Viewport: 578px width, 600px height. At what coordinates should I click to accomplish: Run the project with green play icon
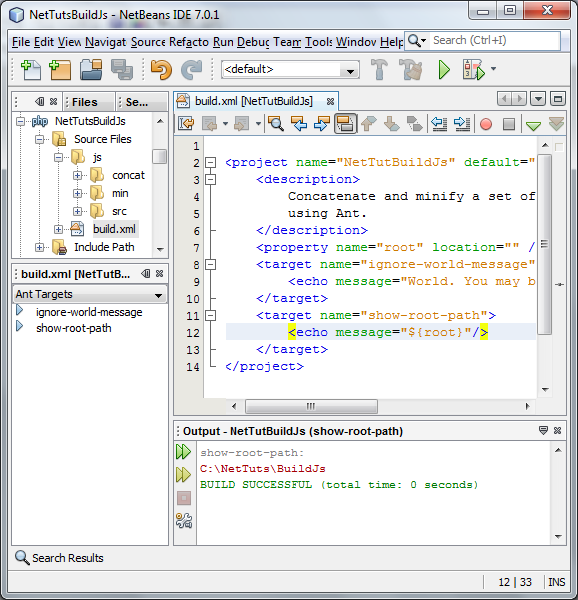coord(444,70)
